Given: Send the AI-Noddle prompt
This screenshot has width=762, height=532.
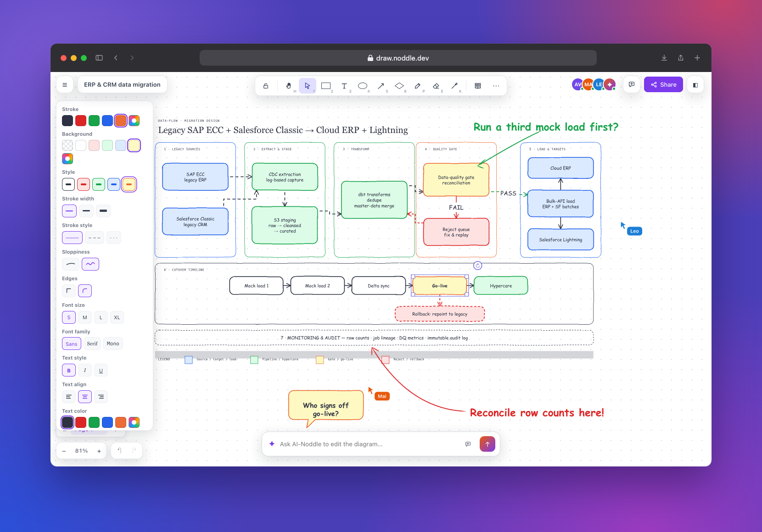Looking at the screenshot, I should tap(487, 444).
